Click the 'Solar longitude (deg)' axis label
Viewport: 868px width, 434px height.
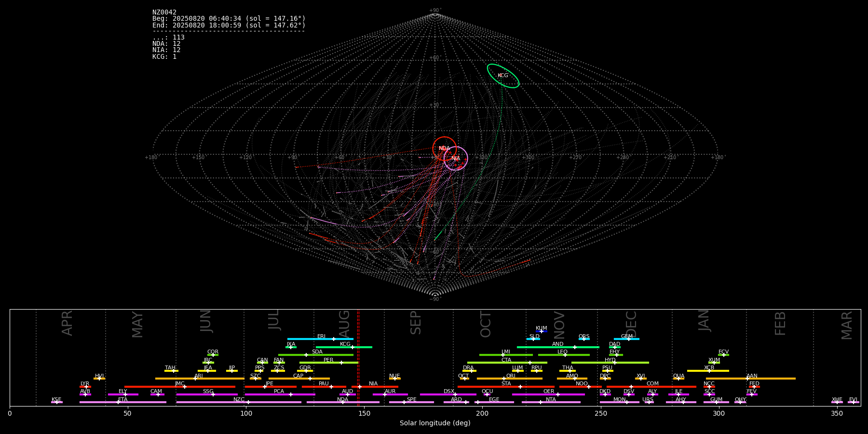[x=435, y=423]
